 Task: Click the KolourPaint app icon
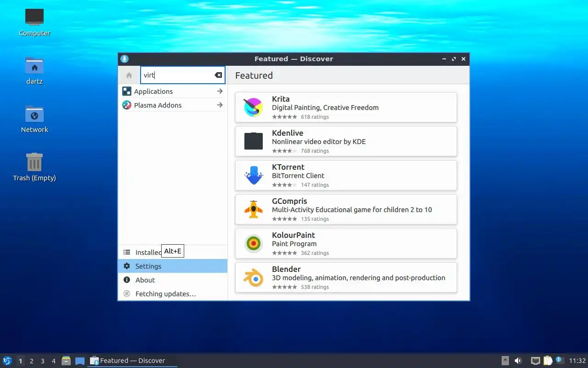pos(253,243)
